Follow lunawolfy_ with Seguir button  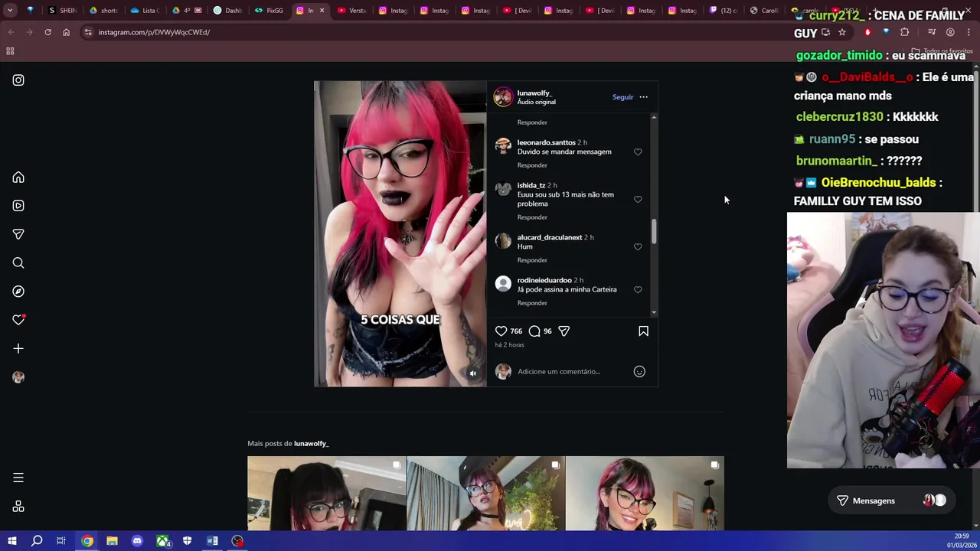(x=622, y=97)
